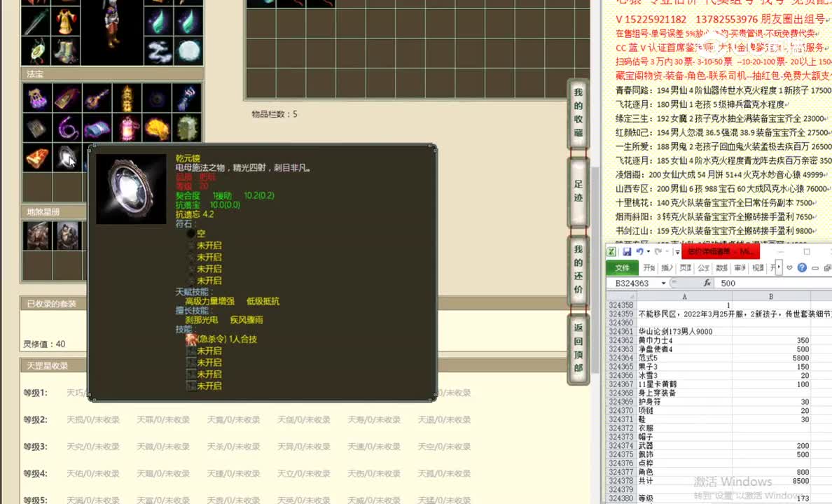
Task: Select the purple whip icon in the 法宝 panel
Action: (68, 127)
